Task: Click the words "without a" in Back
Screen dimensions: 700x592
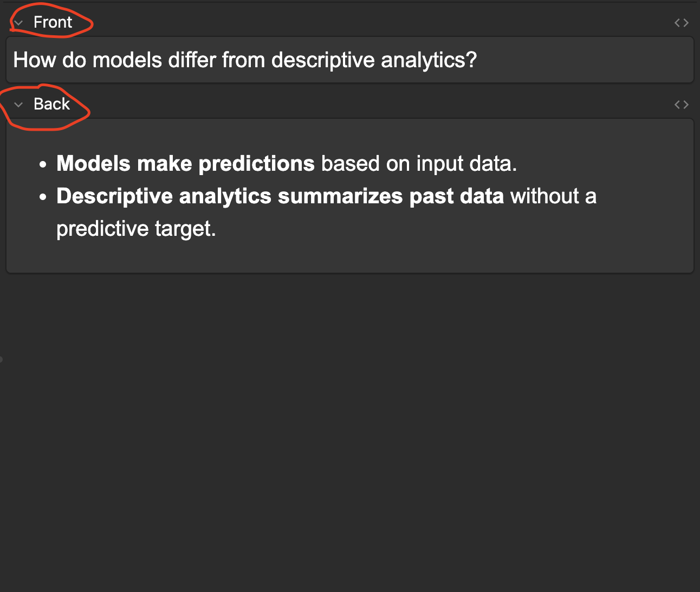Action: (553, 196)
